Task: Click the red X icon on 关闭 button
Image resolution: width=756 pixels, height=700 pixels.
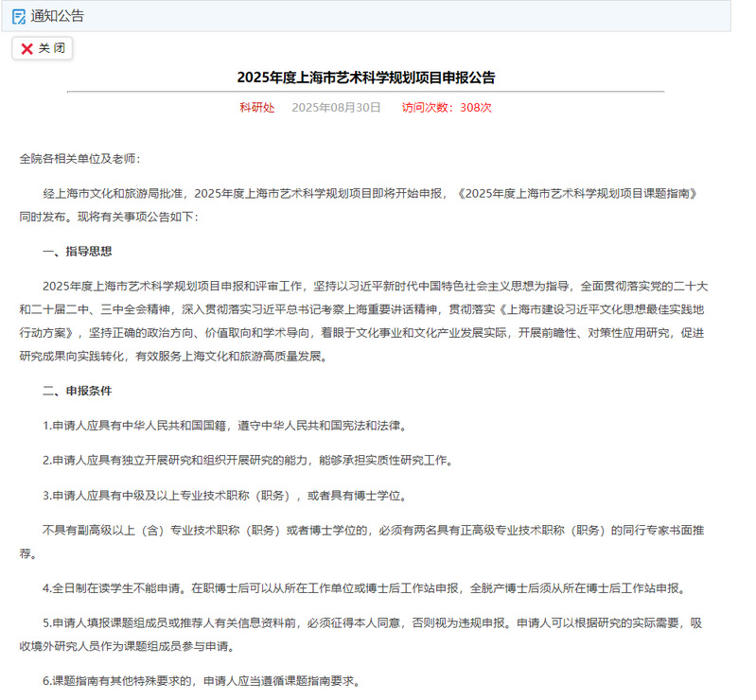Action: point(26,48)
